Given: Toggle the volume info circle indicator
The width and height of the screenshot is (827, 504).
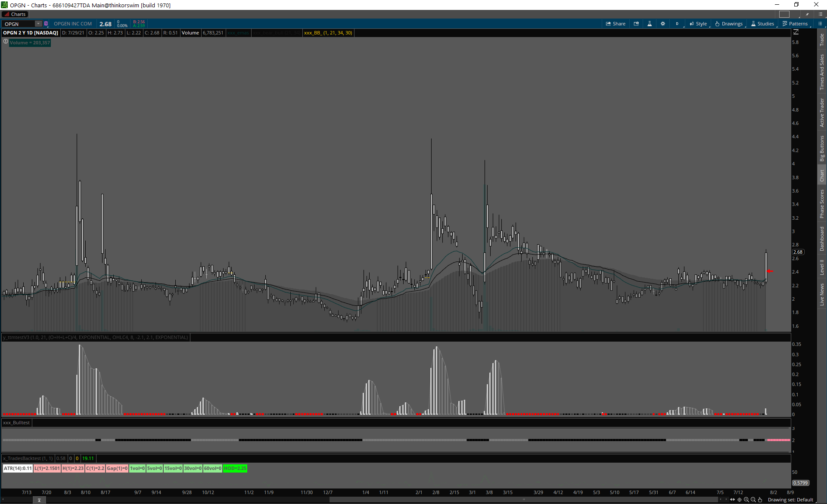Looking at the screenshot, I should 6,42.
